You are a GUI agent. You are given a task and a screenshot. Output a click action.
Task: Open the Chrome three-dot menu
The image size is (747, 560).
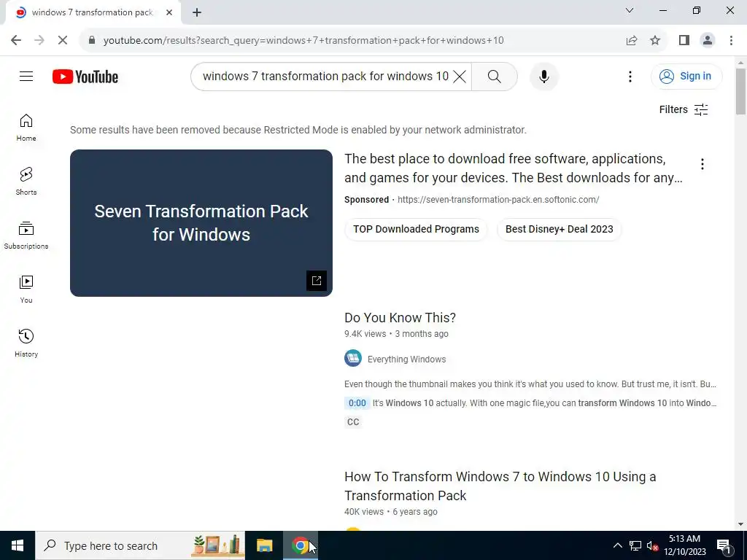(x=731, y=41)
